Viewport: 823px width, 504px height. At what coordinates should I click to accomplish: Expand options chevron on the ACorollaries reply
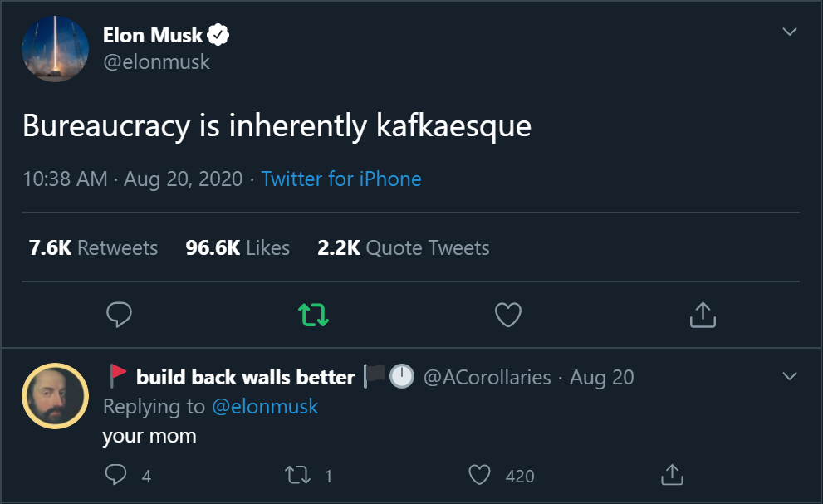pyautogui.click(x=790, y=377)
